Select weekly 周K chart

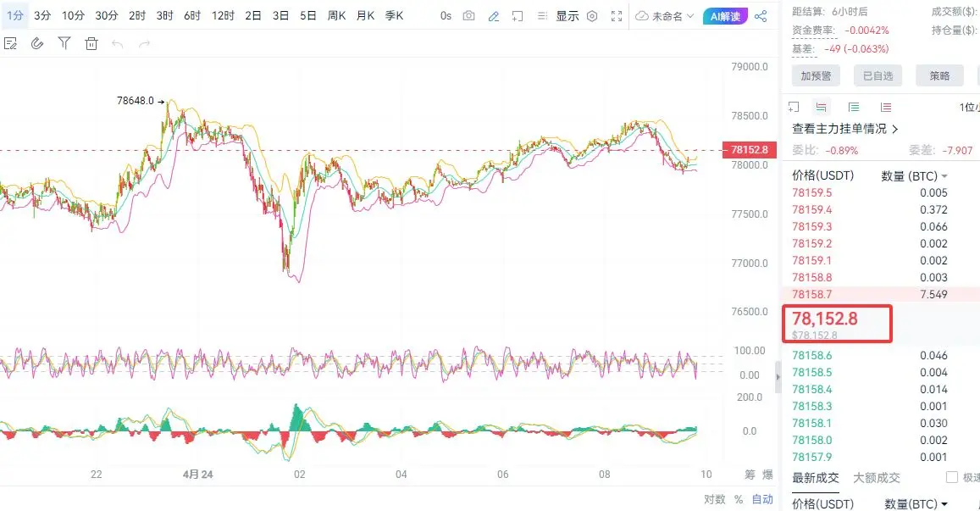pos(336,15)
